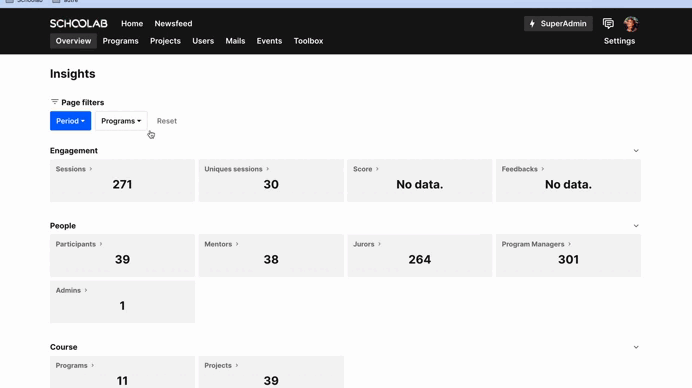Viewport: 692px width, 388px height.
Task: Go to Home
Action: point(132,23)
